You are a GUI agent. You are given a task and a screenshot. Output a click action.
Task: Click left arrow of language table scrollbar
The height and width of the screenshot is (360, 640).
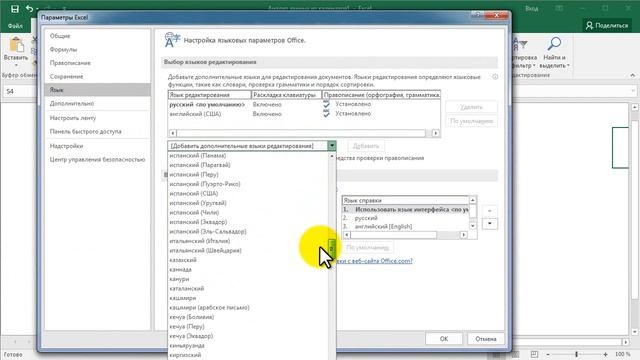pos(173,133)
